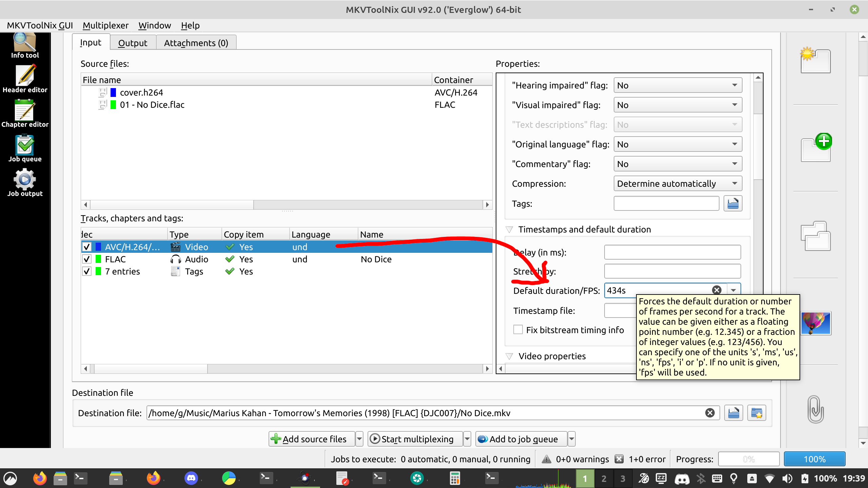This screenshot has width=868, height=488.
Task: Open the Commentary flag dropdown
Action: click(x=677, y=164)
